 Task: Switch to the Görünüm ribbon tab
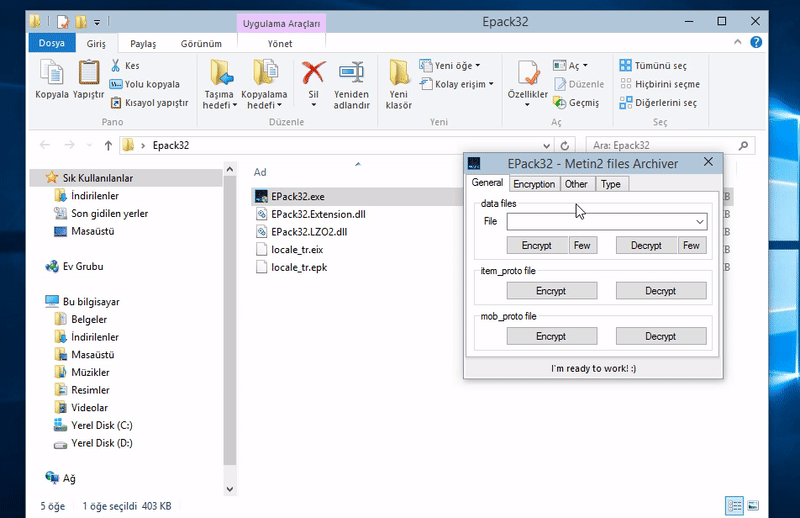coord(201,43)
